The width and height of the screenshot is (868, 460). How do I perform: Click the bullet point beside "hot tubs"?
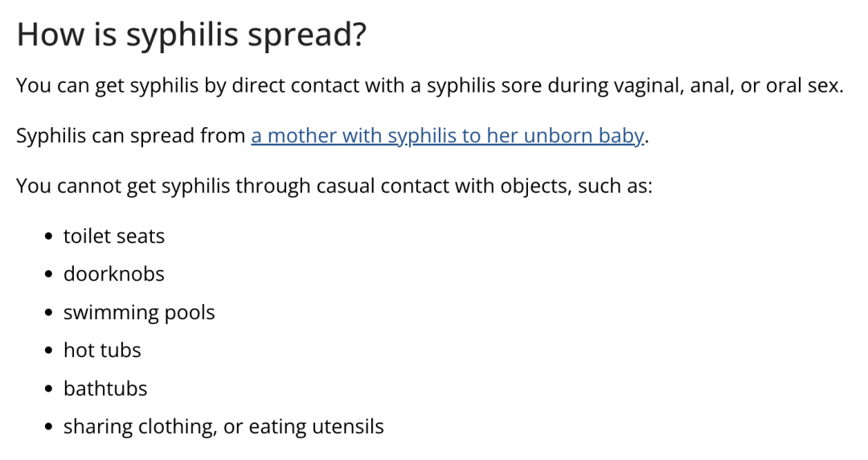(50, 351)
